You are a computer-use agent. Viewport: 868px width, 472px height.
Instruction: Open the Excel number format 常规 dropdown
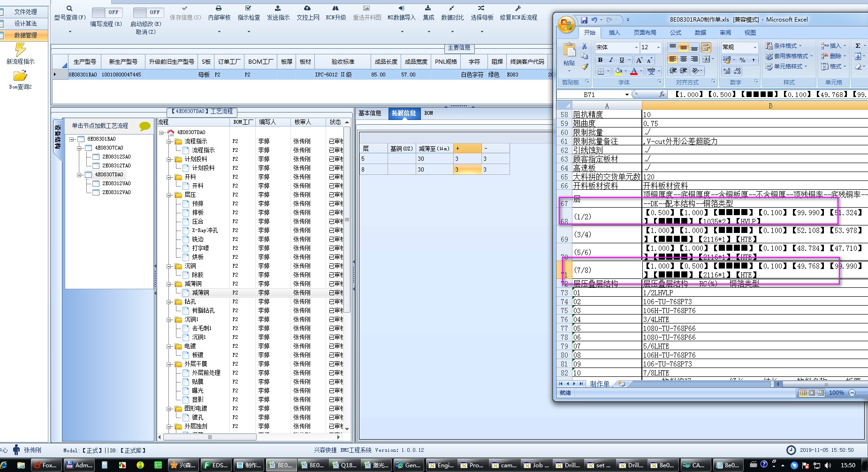tap(755, 47)
